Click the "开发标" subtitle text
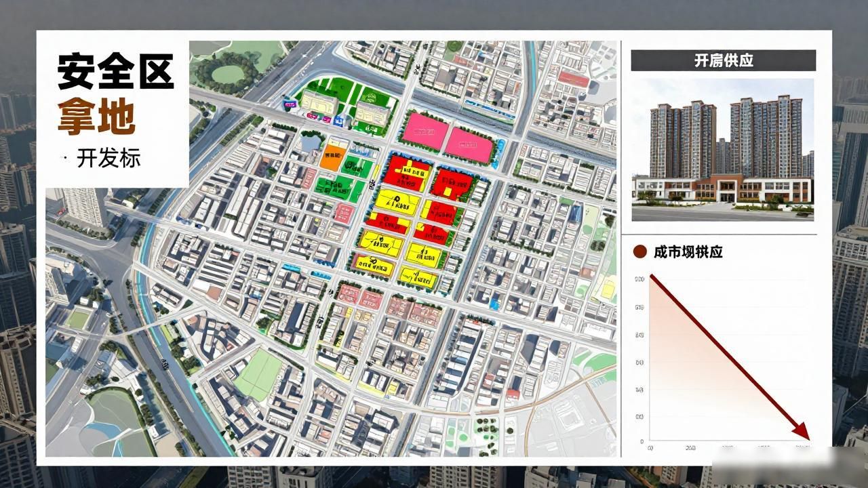The image size is (868, 488). (x=108, y=159)
